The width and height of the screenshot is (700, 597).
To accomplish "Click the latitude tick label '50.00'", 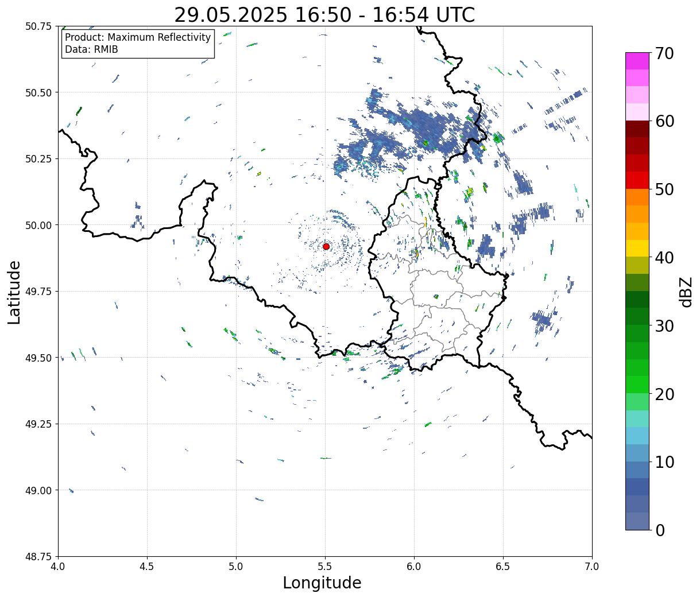I will click(38, 225).
